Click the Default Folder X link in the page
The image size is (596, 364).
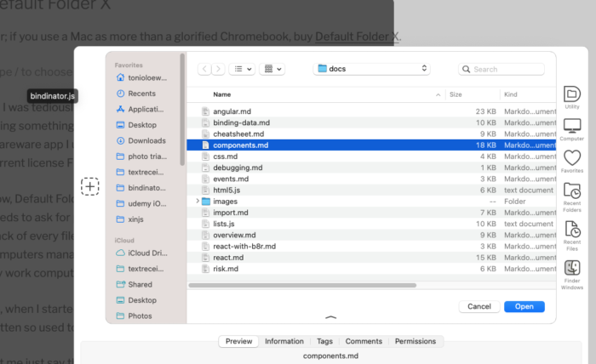357,37
